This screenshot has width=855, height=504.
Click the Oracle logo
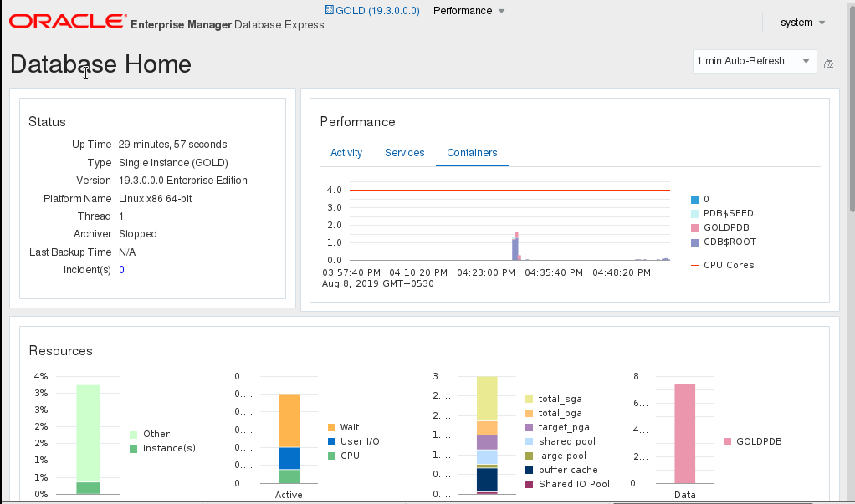click(69, 22)
